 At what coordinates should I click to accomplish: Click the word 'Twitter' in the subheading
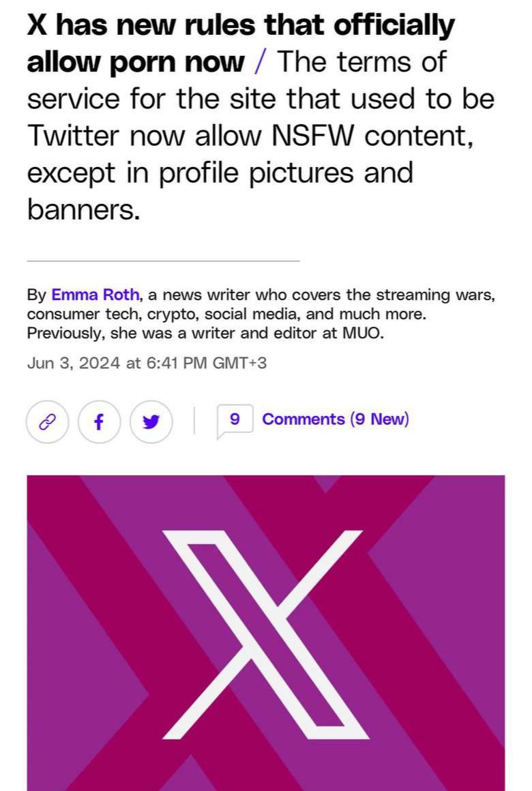(x=76, y=136)
